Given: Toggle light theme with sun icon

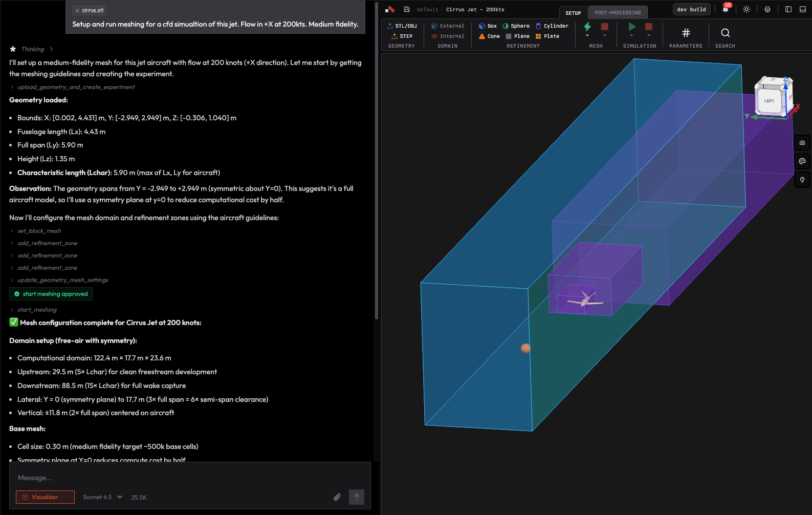Looking at the screenshot, I should (747, 9).
